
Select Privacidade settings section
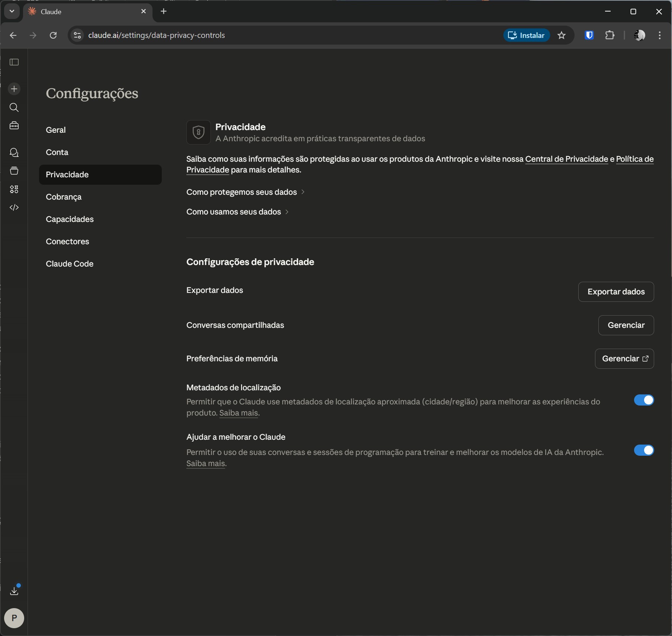tap(100, 175)
